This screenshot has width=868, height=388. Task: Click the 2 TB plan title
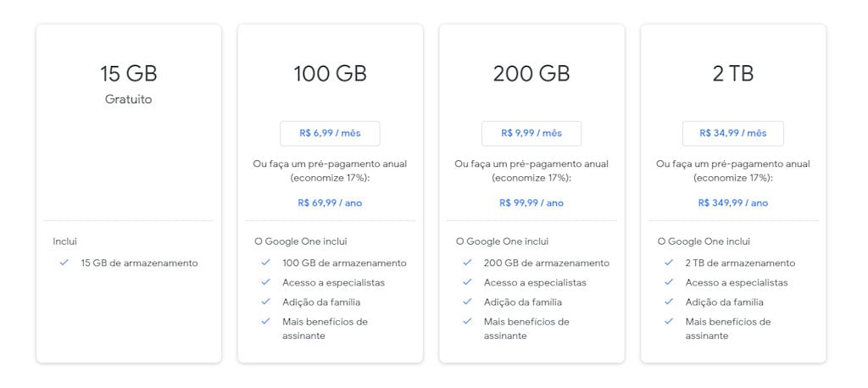click(x=733, y=74)
